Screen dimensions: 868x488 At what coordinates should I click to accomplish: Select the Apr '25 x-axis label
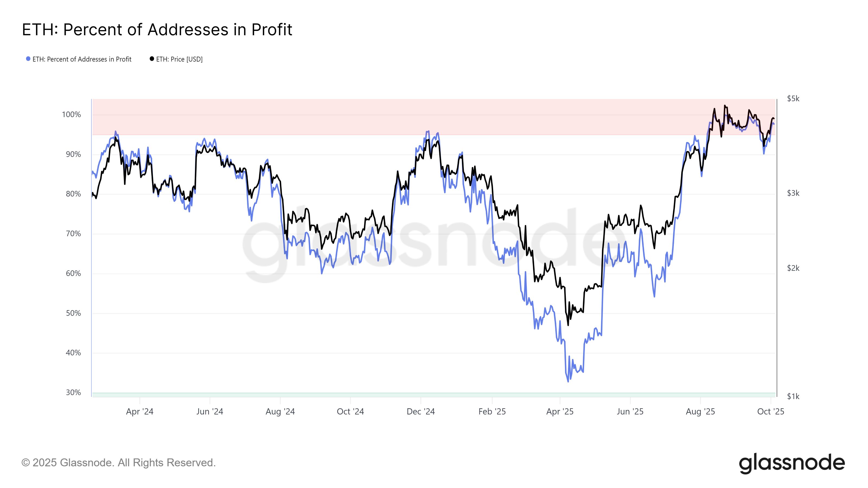point(560,412)
